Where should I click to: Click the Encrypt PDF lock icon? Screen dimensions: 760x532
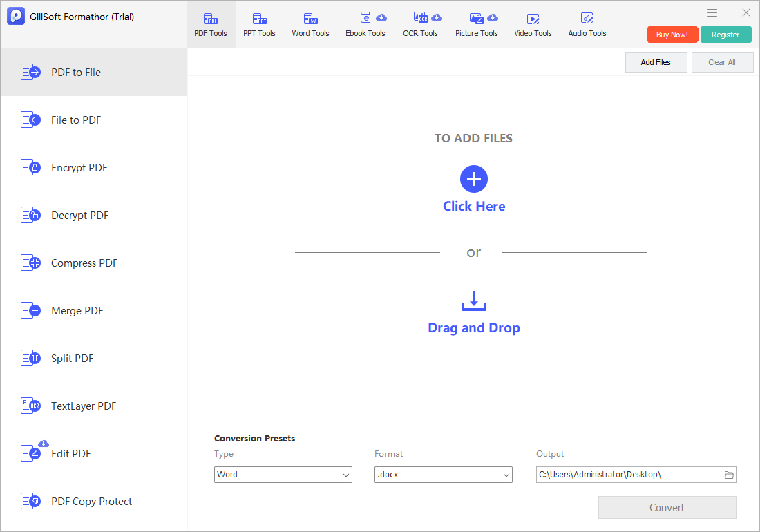(30, 168)
